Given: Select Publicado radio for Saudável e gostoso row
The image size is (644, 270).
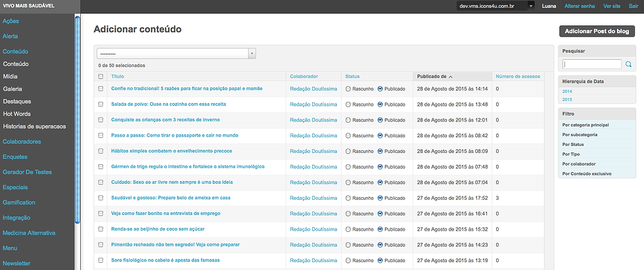Looking at the screenshot, I should coord(380,198).
